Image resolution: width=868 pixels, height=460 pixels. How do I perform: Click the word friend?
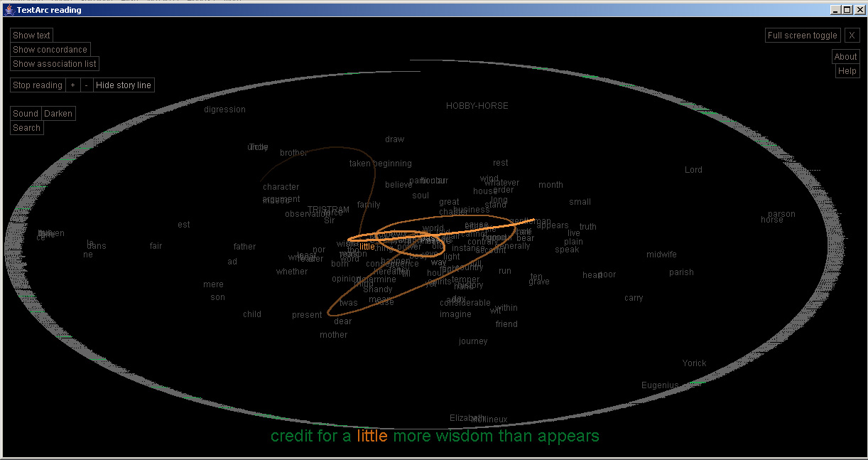point(506,324)
